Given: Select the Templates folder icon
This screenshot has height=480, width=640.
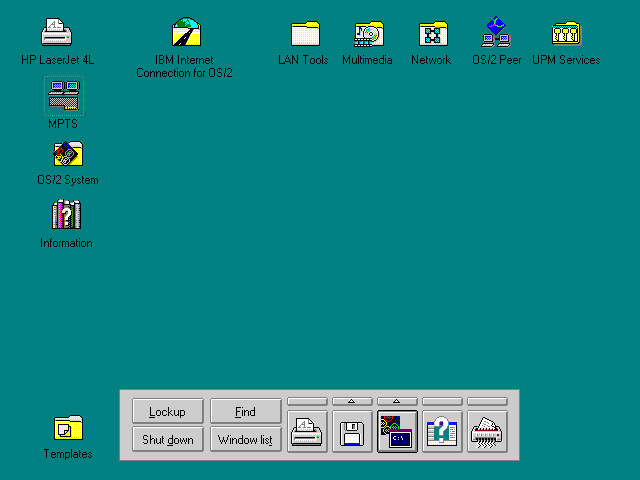Looking at the screenshot, I should tap(68, 428).
